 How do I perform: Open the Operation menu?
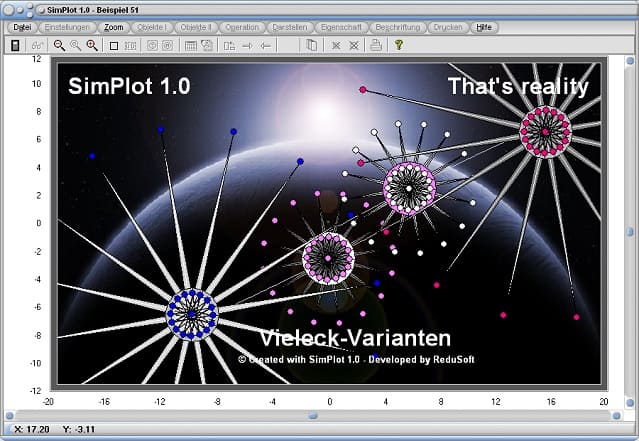click(x=242, y=27)
